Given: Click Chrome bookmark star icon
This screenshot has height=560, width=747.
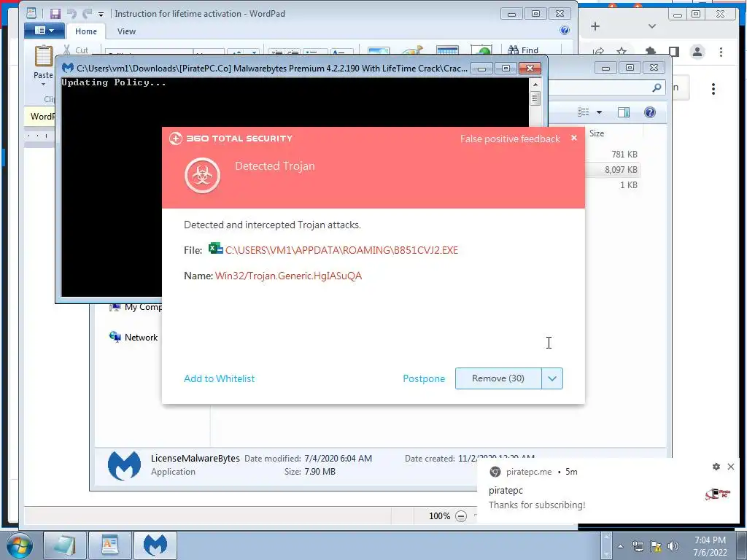Looking at the screenshot, I should click(622, 52).
